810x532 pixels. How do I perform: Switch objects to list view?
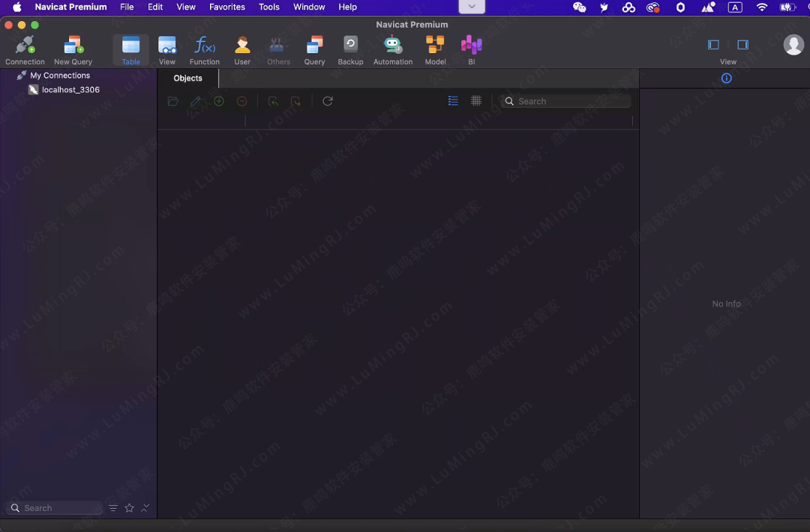pyautogui.click(x=453, y=101)
